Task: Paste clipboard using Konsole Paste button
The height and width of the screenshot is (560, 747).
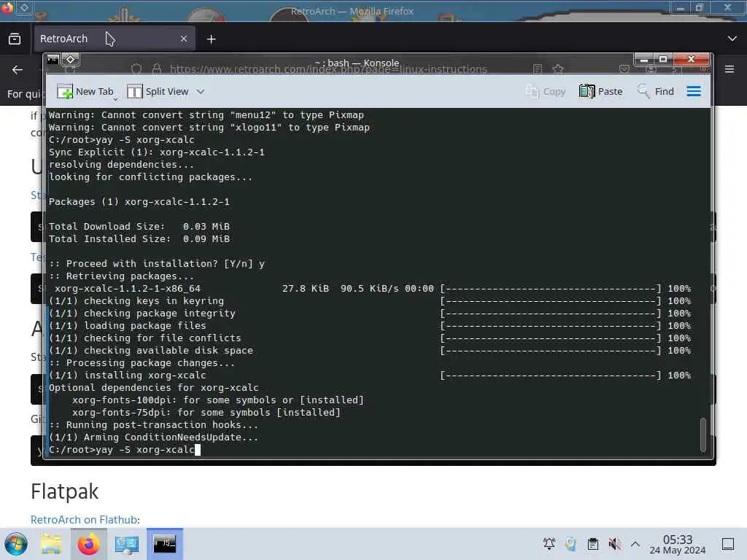Action: tap(601, 91)
